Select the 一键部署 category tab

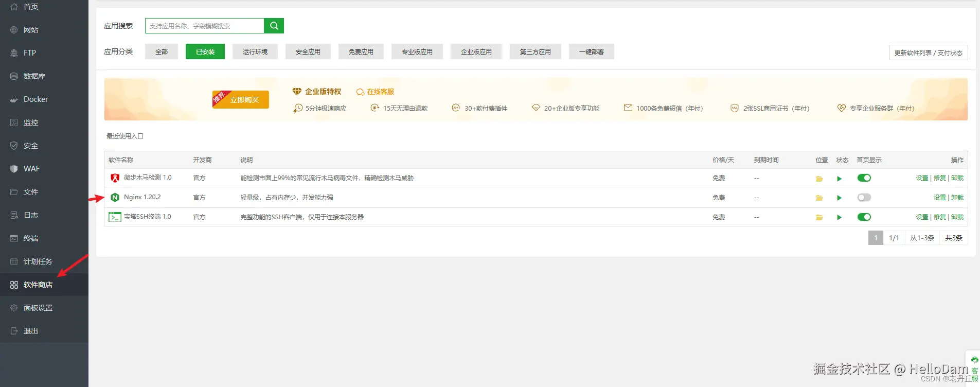point(592,51)
